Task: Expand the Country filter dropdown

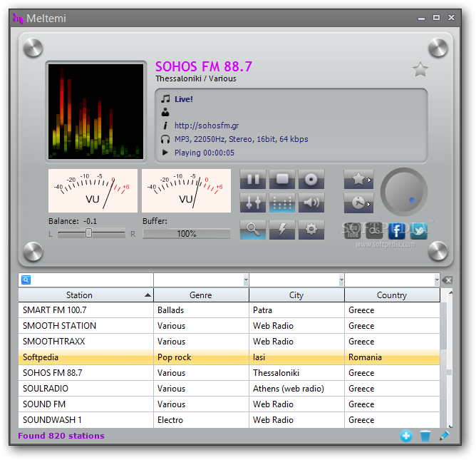Action: (437, 280)
